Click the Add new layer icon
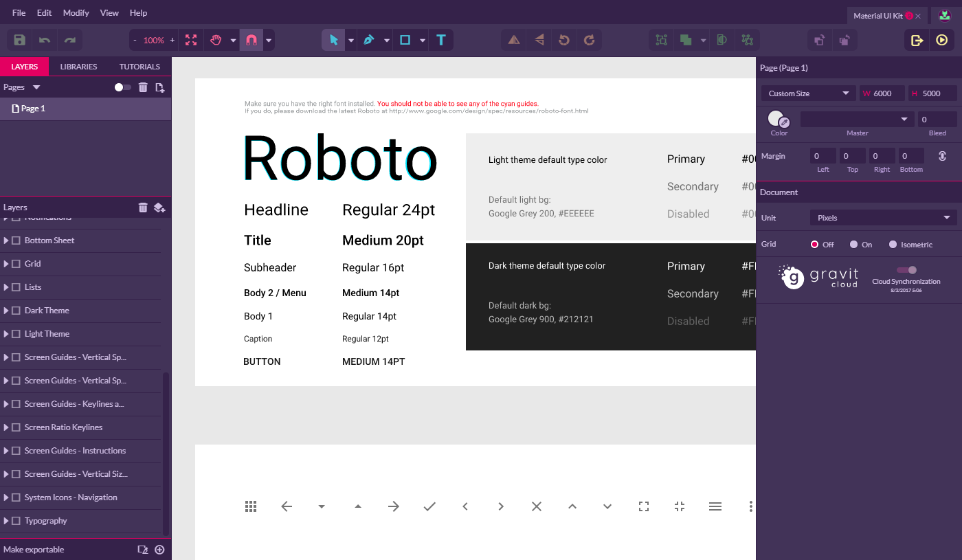962x560 pixels. click(159, 208)
